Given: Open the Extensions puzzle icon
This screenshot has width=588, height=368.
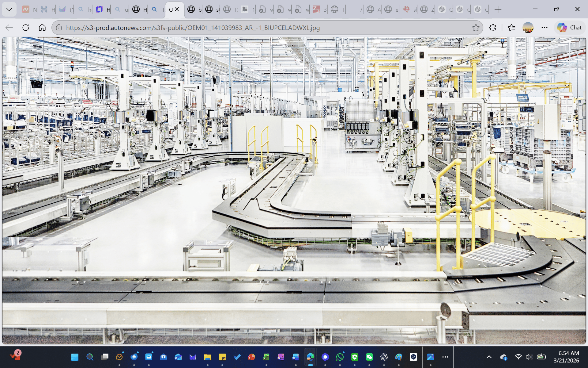Looking at the screenshot, I should pos(492,28).
